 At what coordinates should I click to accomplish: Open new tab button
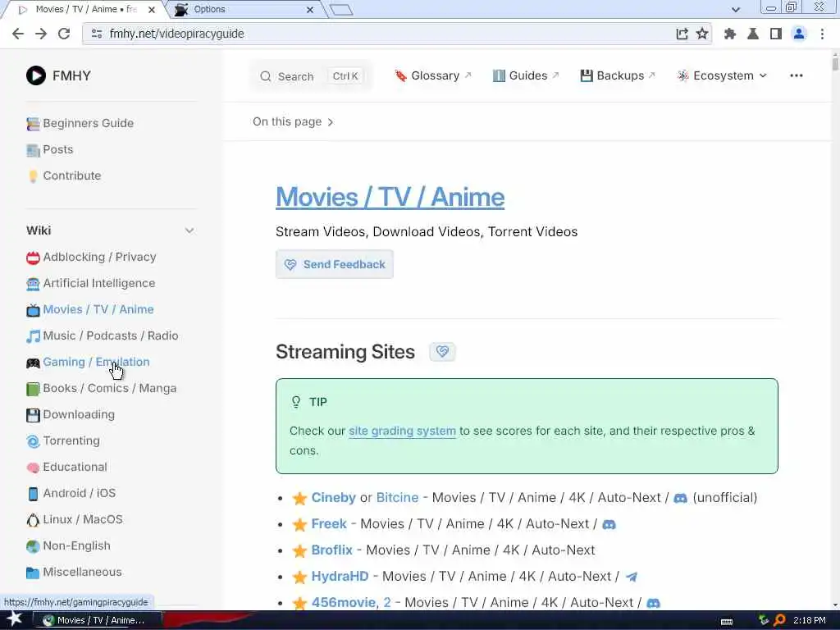pyautogui.click(x=341, y=10)
